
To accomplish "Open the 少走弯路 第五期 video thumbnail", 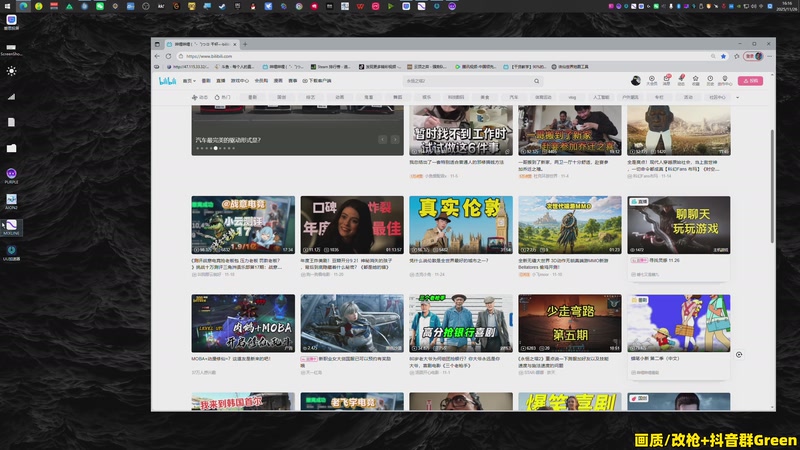I will coord(570,323).
